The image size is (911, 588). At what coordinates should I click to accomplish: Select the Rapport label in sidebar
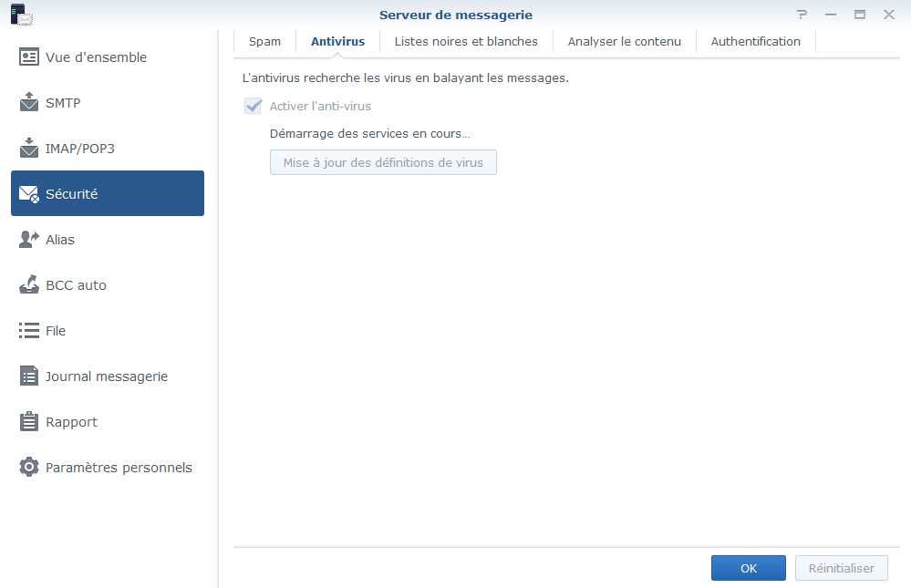pos(71,422)
